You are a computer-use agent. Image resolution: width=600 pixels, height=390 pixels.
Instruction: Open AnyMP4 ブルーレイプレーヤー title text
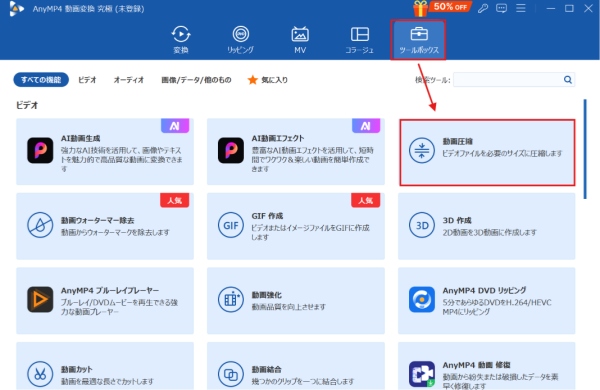tap(110, 290)
